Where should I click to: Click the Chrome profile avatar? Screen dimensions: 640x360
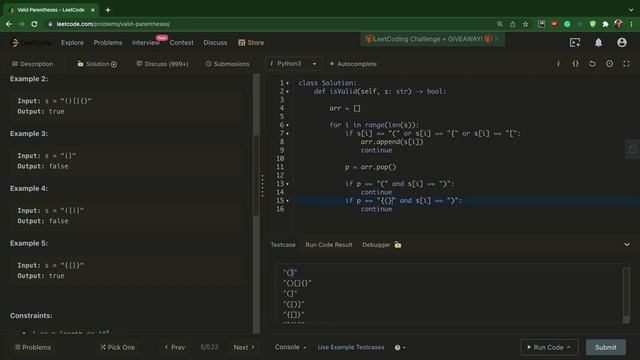[618, 24]
